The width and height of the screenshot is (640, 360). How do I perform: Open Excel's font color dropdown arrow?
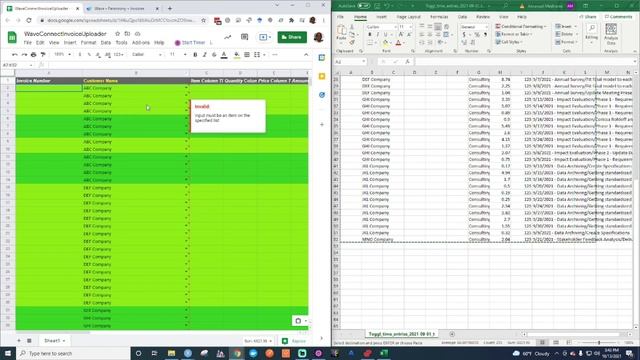pos(404,43)
